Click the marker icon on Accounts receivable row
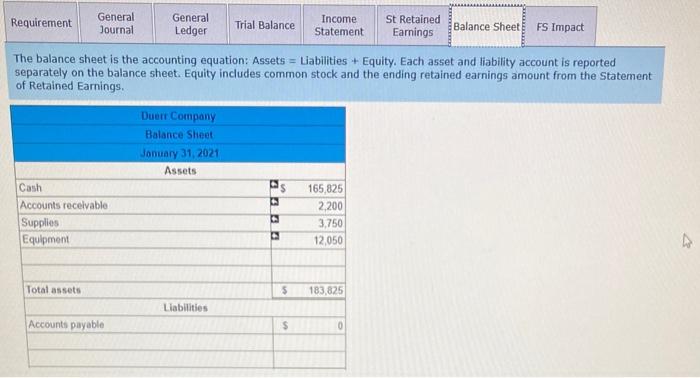This screenshot has height=378, width=700. tap(275, 202)
